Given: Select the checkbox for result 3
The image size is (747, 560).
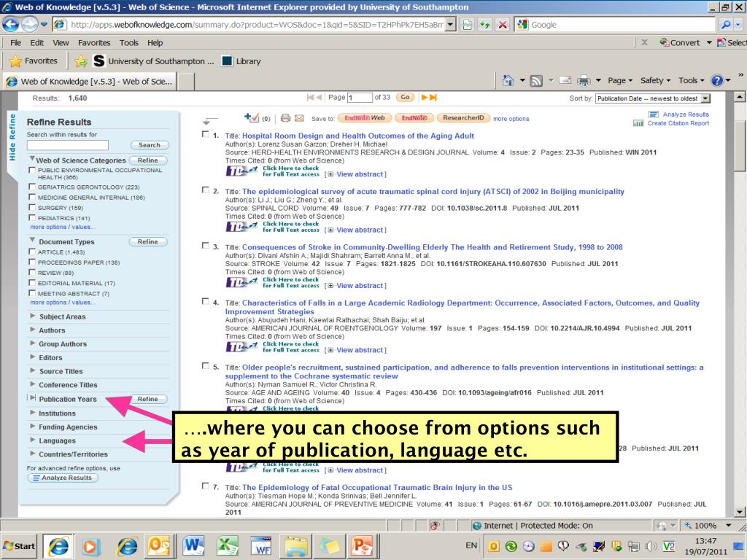Looking at the screenshot, I should coord(205,246).
